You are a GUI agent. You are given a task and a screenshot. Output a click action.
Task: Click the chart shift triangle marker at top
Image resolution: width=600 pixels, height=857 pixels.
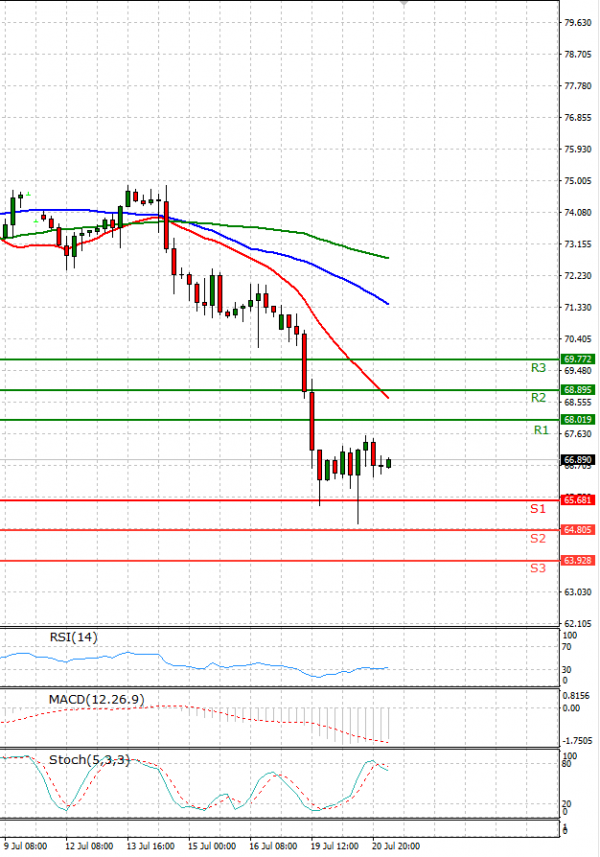click(x=404, y=3)
